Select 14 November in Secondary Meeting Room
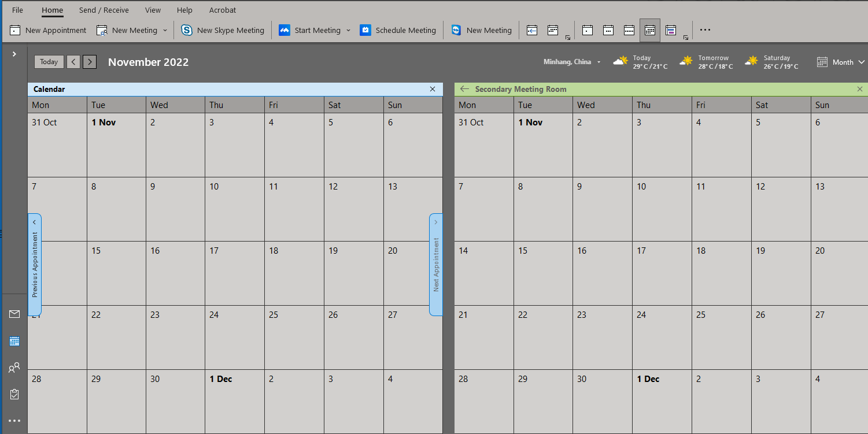The width and height of the screenshot is (868, 434). click(x=484, y=273)
